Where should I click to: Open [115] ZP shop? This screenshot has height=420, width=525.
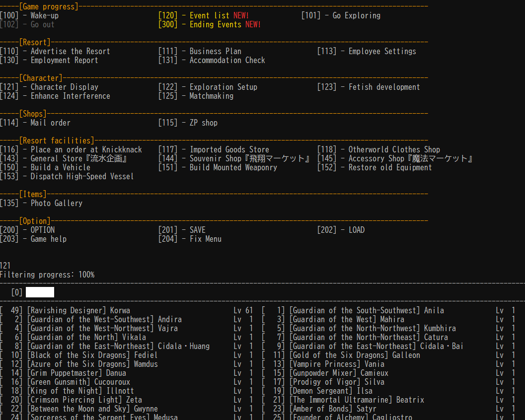point(188,123)
